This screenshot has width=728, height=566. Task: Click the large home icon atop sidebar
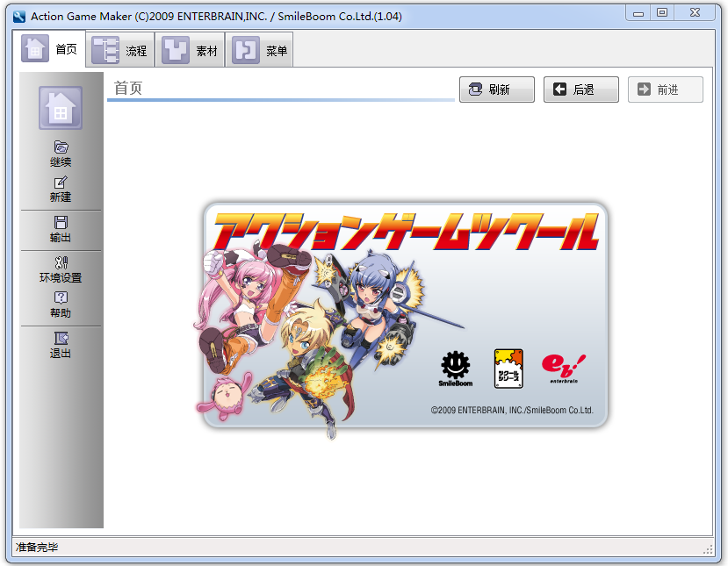[x=61, y=109]
